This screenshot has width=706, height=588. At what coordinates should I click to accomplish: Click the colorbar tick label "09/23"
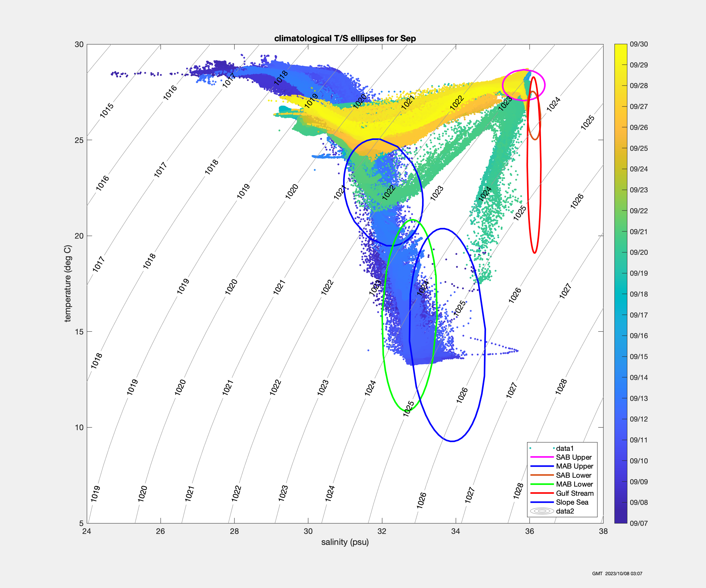point(639,190)
